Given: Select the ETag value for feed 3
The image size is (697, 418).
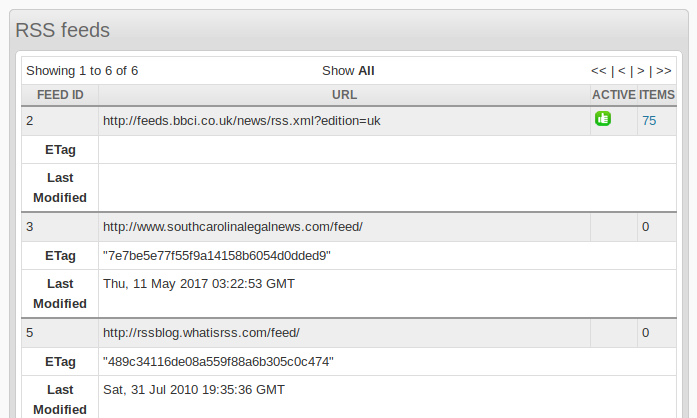Looking at the screenshot, I should tap(216, 256).
